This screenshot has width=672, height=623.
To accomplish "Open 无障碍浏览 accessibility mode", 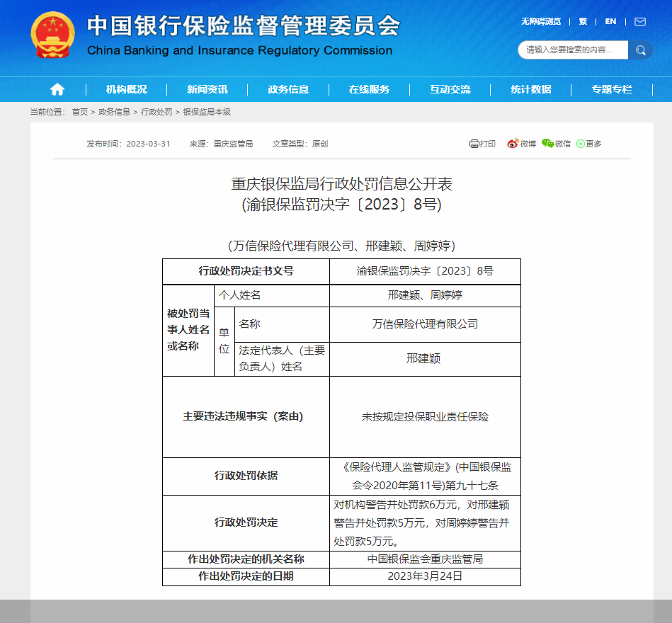I will tap(542, 21).
